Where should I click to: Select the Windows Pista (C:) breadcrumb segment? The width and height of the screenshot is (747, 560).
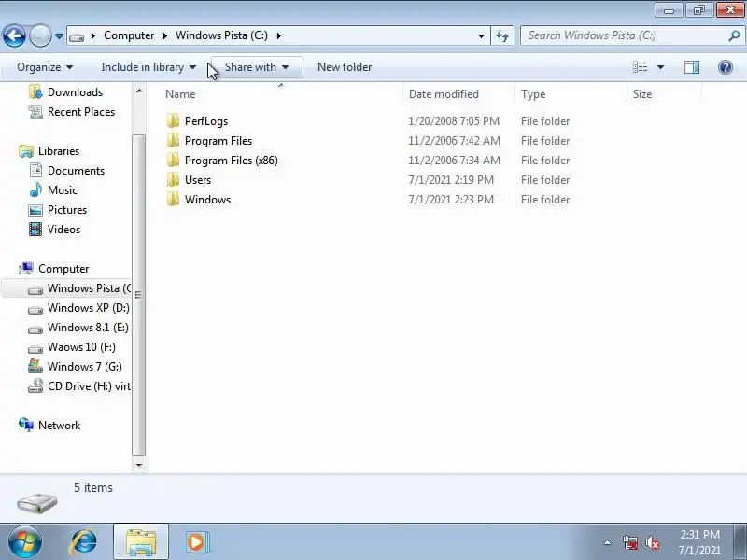point(221,35)
